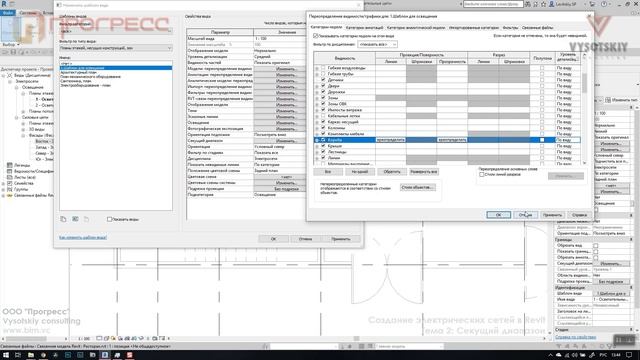
Task: Select Категории модели tab
Action: tap(326, 27)
